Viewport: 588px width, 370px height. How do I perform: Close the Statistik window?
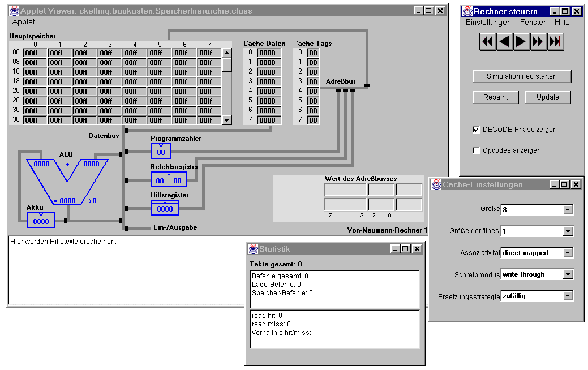coord(417,249)
